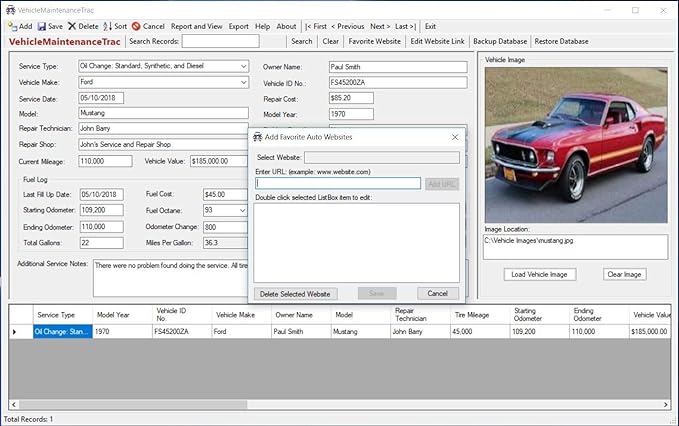Expand the Fuel Octane dropdown
Screen dimensions: 679x426
(242, 211)
